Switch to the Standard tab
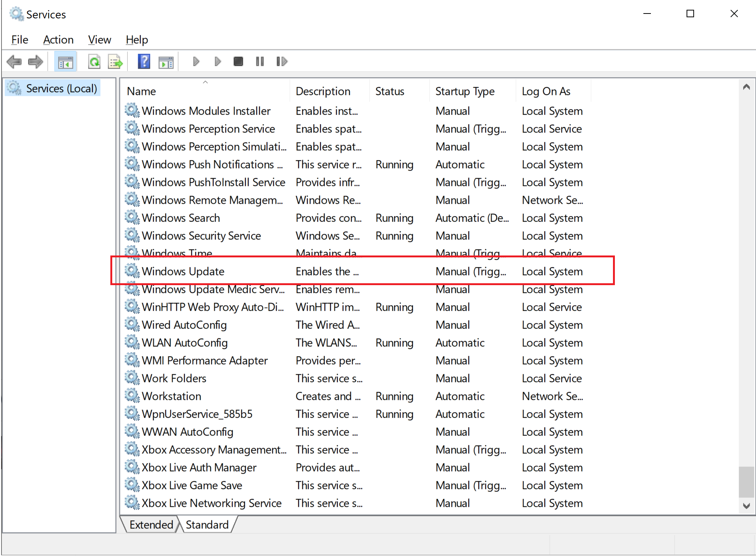The image size is (756, 556). [x=207, y=524]
